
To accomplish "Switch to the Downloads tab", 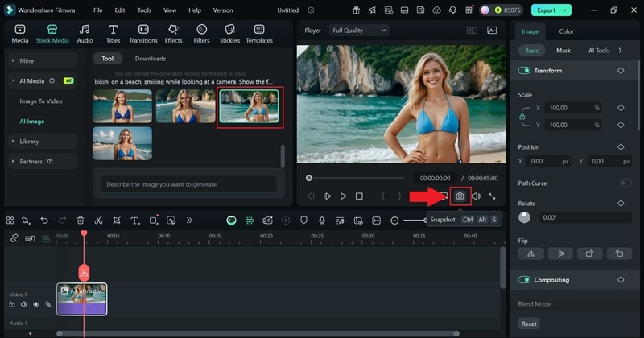I will pyautogui.click(x=151, y=59).
